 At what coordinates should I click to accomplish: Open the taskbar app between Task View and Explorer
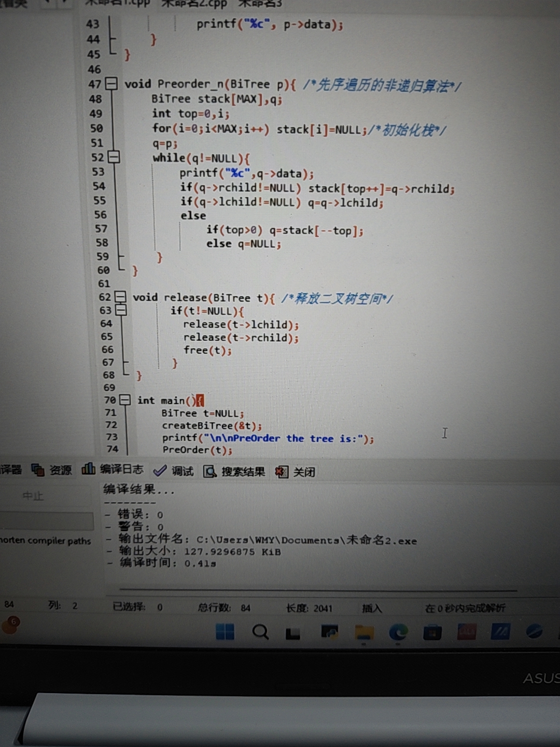tap(330, 632)
